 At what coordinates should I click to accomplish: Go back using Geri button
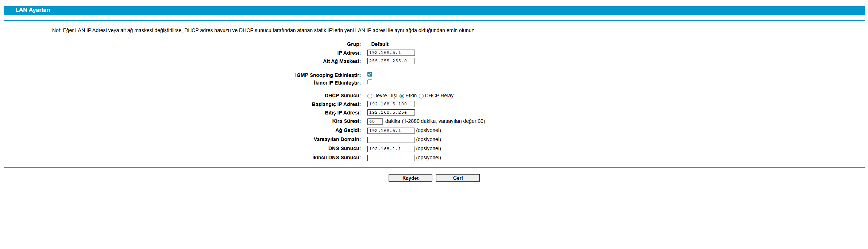[x=458, y=178]
